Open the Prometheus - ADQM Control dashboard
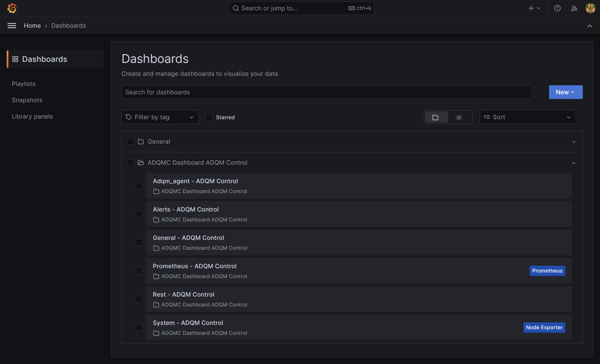Screen dimensions: 600x364 195,266
